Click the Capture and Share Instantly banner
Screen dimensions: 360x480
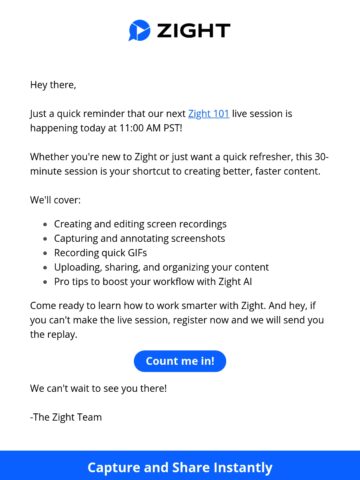[180, 467]
